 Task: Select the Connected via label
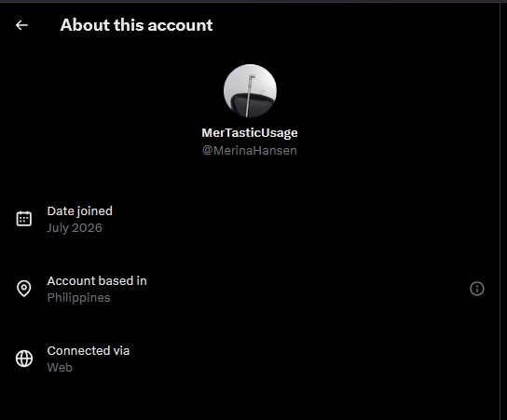[x=89, y=350]
